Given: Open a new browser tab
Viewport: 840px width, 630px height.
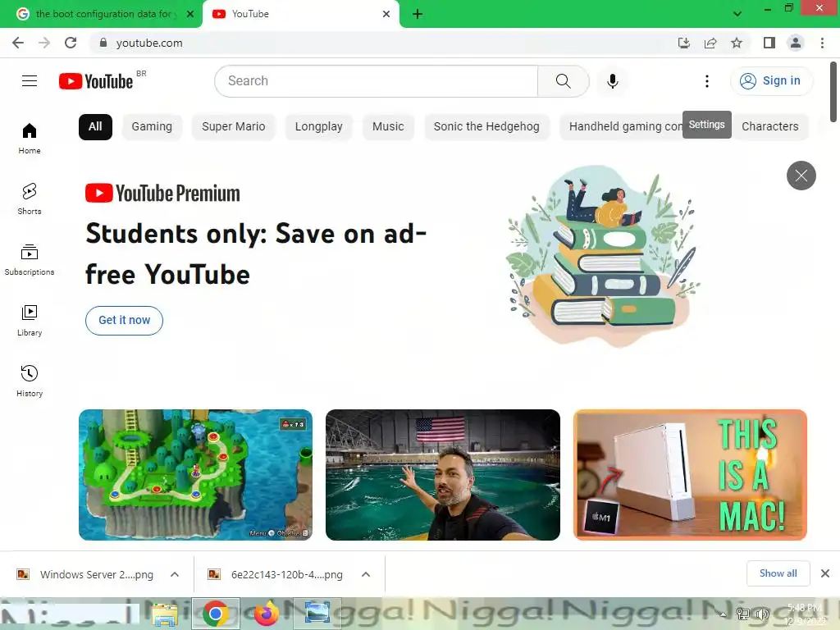Looking at the screenshot, I should point(418,14).
